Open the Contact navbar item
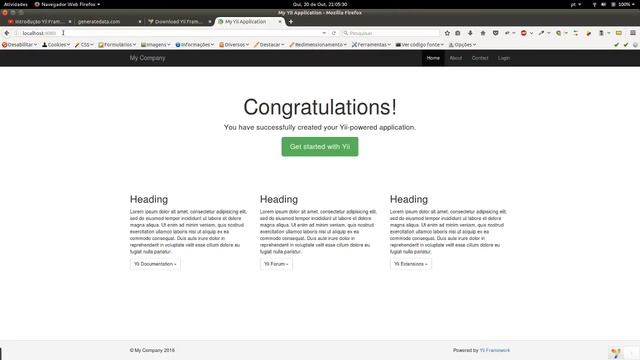Screen dimensions: 640x360 click(x=480, y=58)
